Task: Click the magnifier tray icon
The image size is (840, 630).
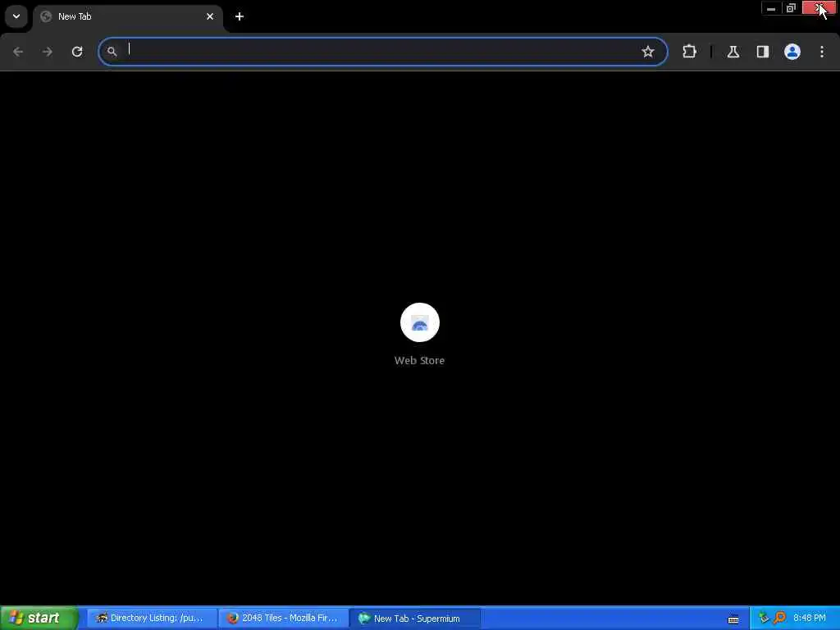Action: tap(779, 619)
